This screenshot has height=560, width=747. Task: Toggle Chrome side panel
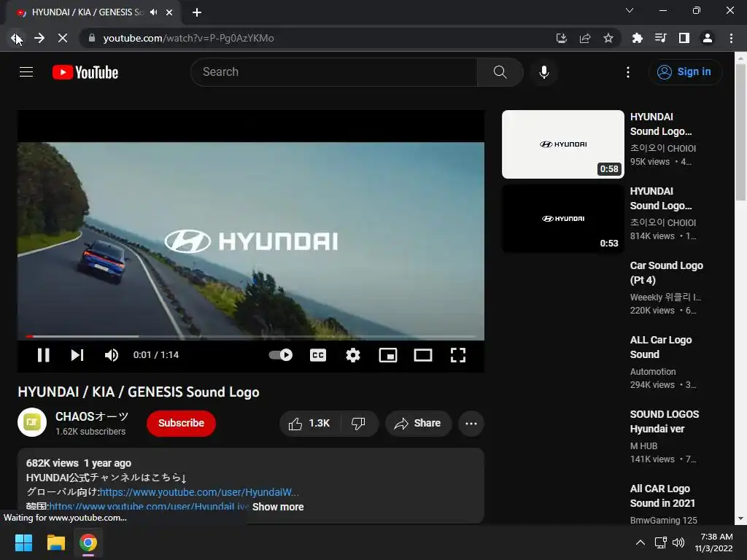point(684,38)
